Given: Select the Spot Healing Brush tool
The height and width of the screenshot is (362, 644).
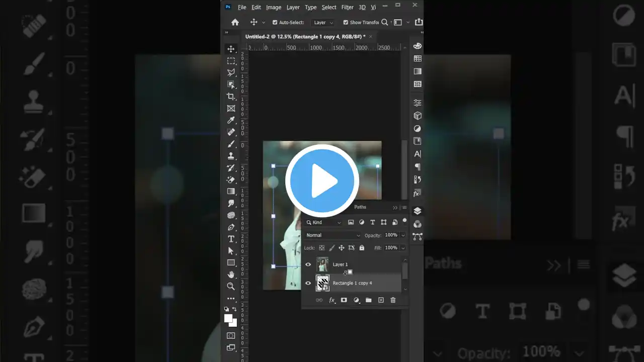Looking at the screenshot, I should (231, 132).
